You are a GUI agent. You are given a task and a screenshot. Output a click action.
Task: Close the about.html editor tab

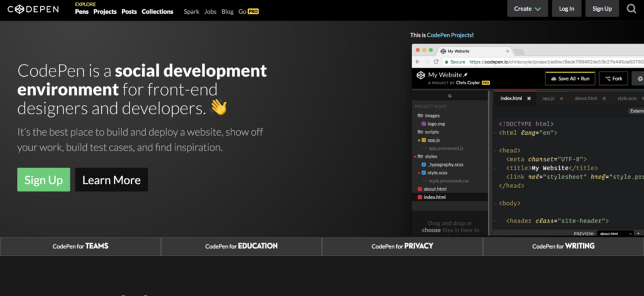click(x=604, y=99)
